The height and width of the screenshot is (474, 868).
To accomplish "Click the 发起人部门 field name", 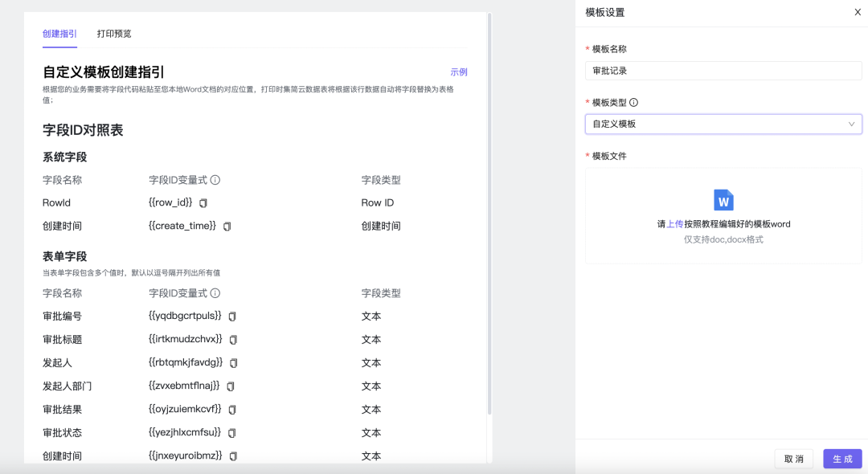I will pos(67,386).
